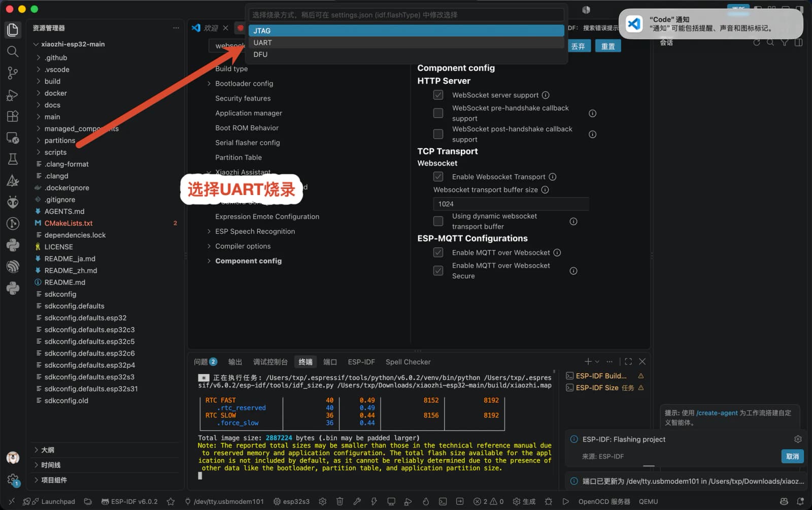
Task: Click the 取消 cancel button
Action: (x=792, y=456)
